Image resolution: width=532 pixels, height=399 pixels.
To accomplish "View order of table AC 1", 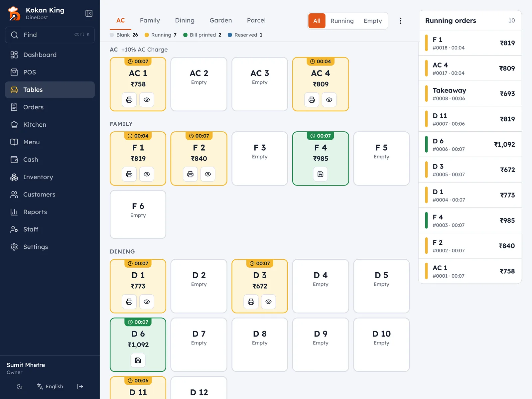I will [147, 100].
